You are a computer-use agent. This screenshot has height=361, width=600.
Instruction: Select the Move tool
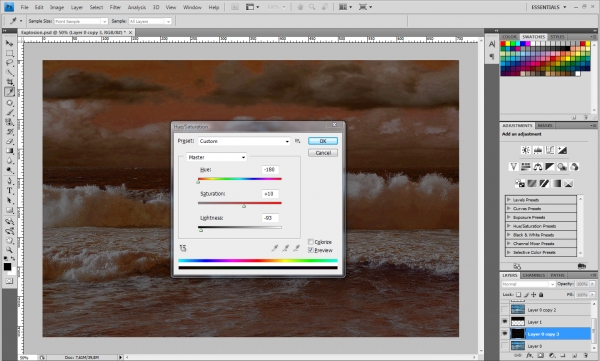pos(10,43)
